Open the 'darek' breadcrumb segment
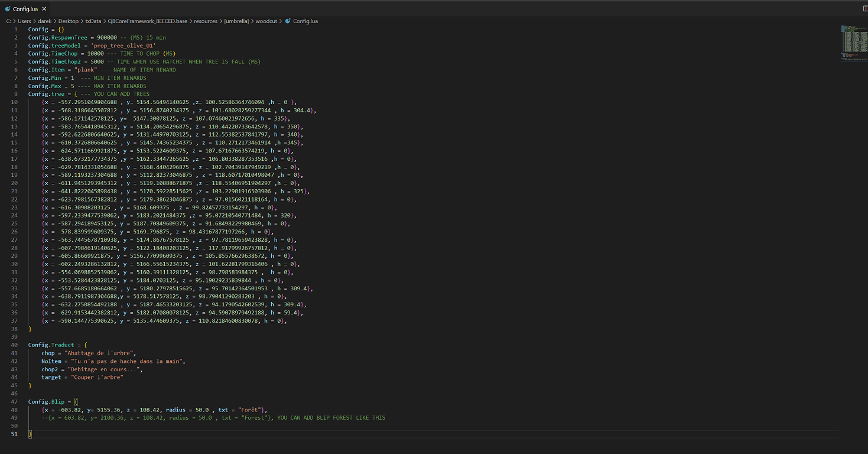The height and width of the screenshot is (454, 868). click(x=44, y=21)
